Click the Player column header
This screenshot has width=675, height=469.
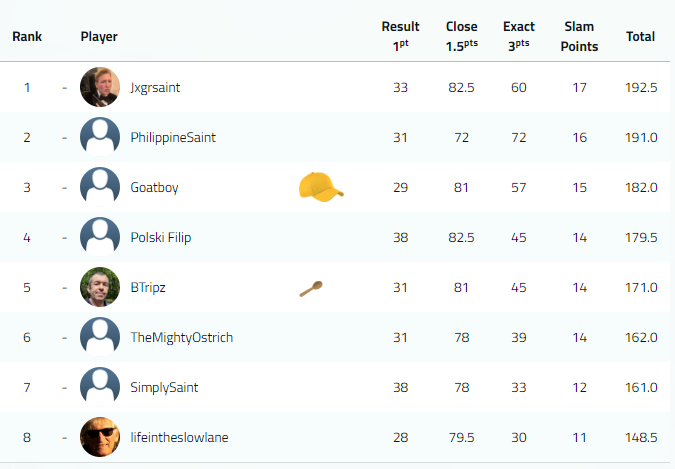pos(99,37)
